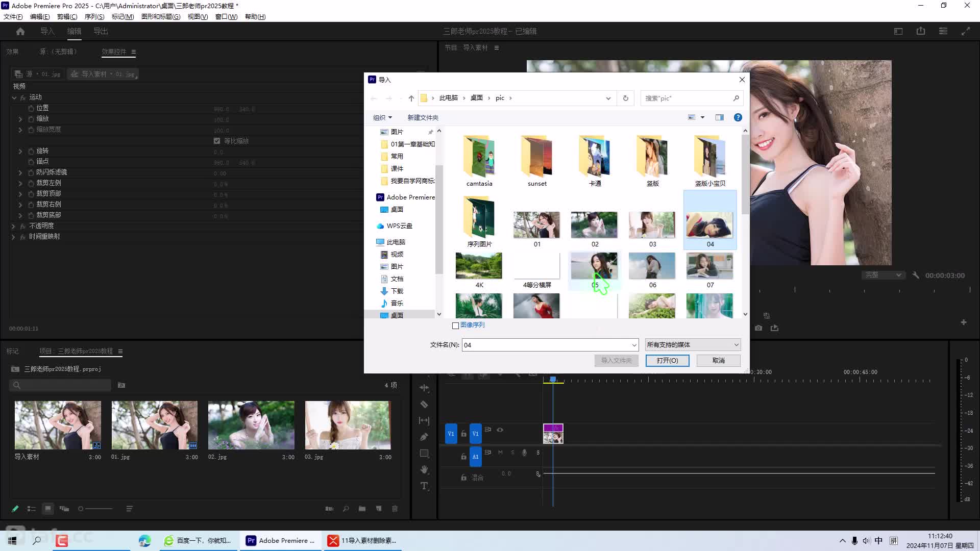
Task: Toggle V1 track lock
Action: 463,434
